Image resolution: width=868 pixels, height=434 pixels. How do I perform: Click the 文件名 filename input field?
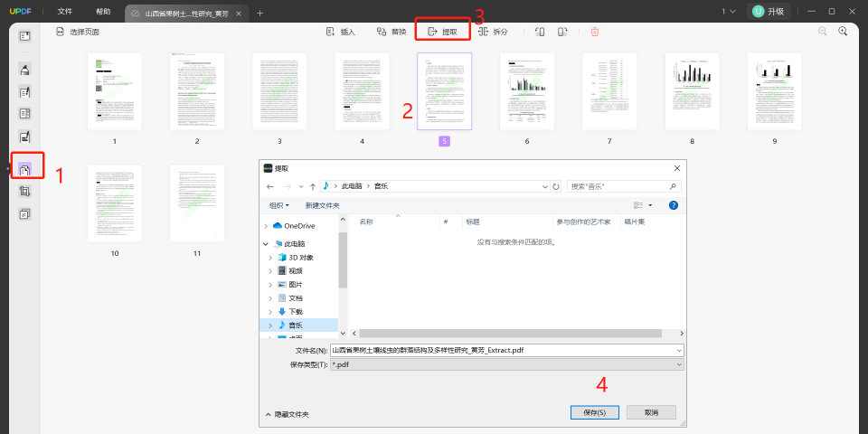[x=506, y=351]
